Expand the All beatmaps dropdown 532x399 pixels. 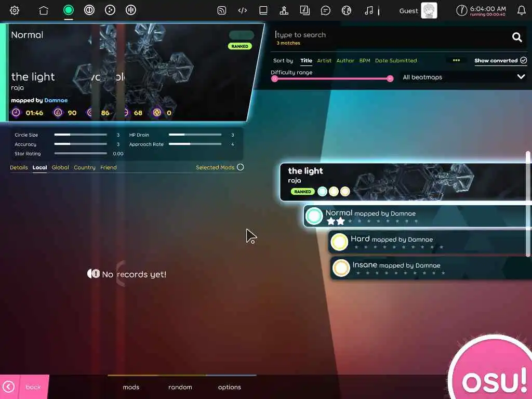point(463,77)
